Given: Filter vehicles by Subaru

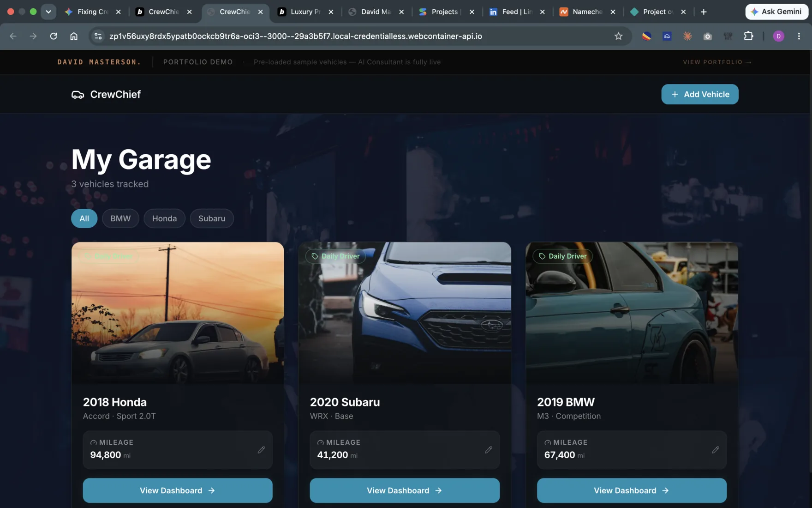Looking at the screenshot, I should [x=212, y=218].
